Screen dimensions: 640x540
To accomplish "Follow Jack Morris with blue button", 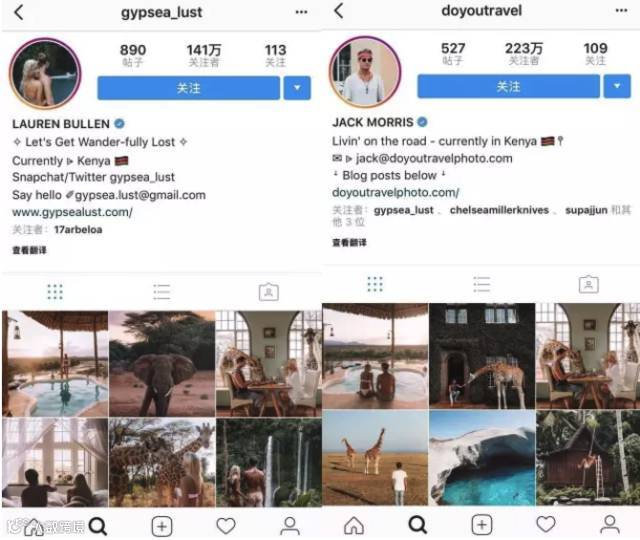I will (509, 86).
